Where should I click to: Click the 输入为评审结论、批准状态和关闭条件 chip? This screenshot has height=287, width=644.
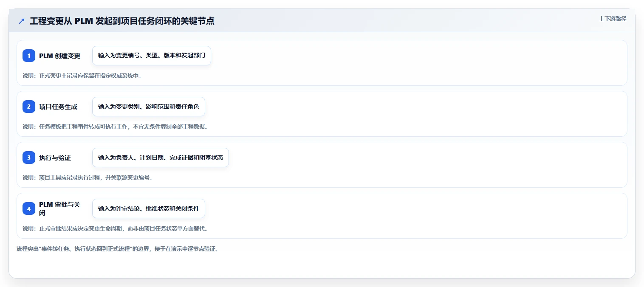tap(149, 208)
